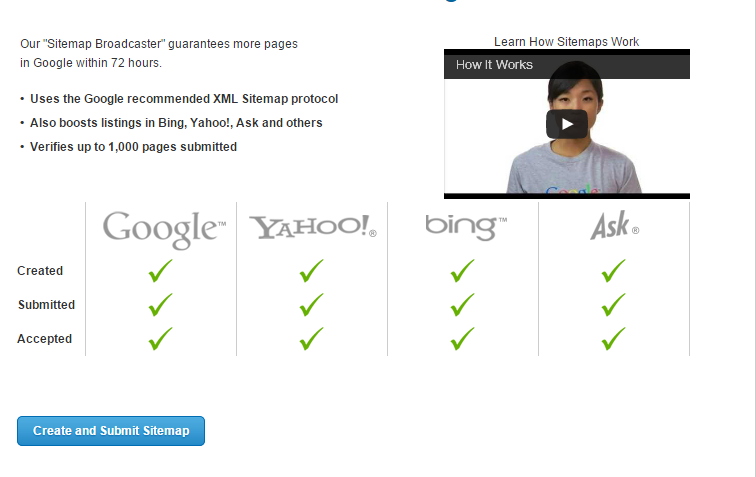Image resolution: width=756 pixels, height=477 pixels.
Task: Click the Yahoo Accepted checkmark
Action: point(311,339)
